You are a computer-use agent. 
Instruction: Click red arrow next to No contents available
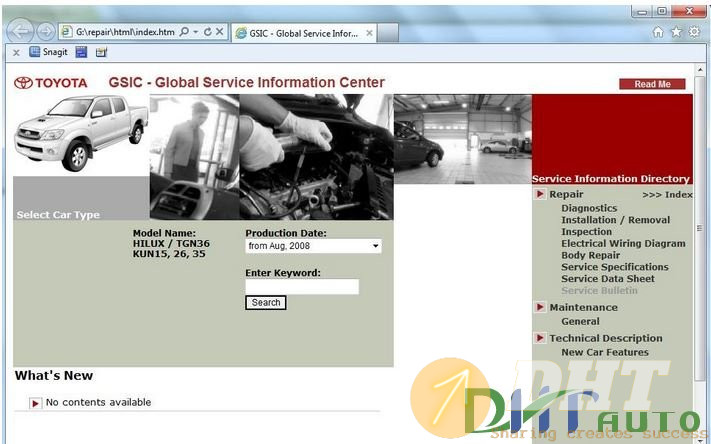35,403
